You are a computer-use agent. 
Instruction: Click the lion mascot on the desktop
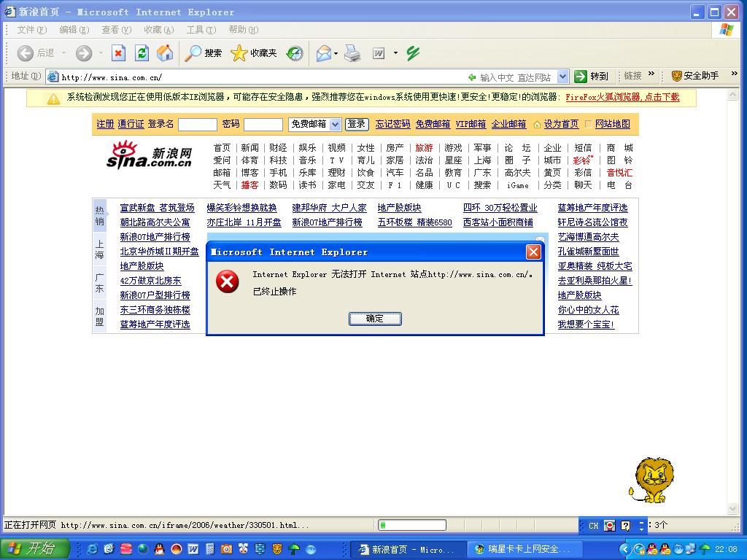click(x=651, y=480)
